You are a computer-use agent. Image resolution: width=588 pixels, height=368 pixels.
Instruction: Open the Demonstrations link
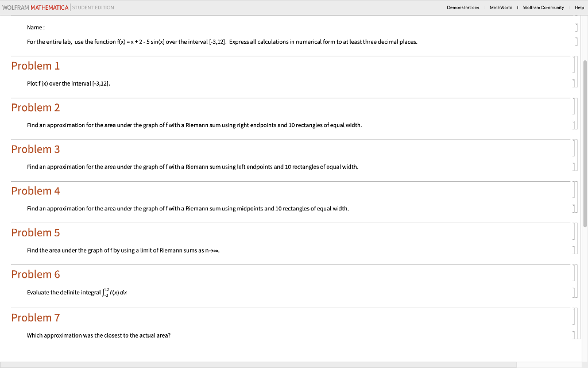click(x=463, y=7)
